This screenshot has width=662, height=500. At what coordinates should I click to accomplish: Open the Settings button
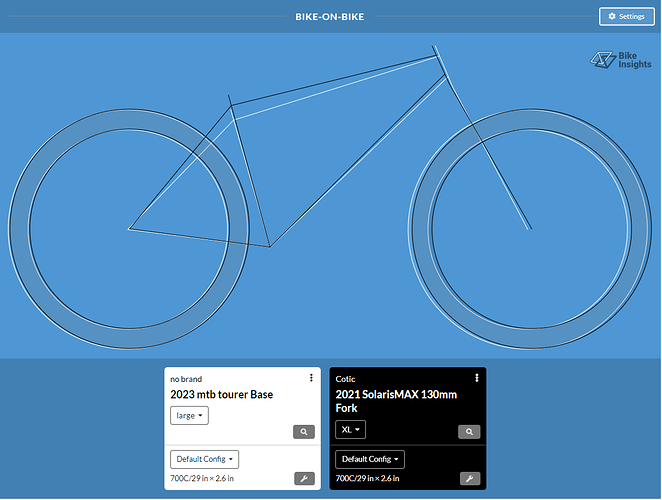pyautogui.click(x=627, y=16)
